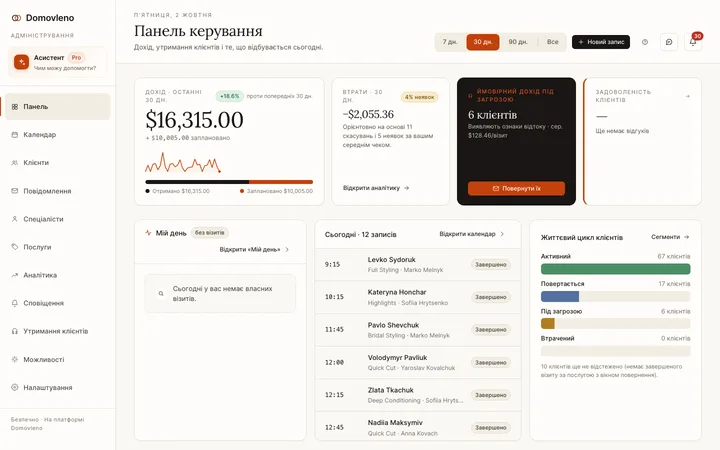The width and height of the screenshot is (720, 450).
Task: Go to Налаштування in the sidebar
Action: 58,388
